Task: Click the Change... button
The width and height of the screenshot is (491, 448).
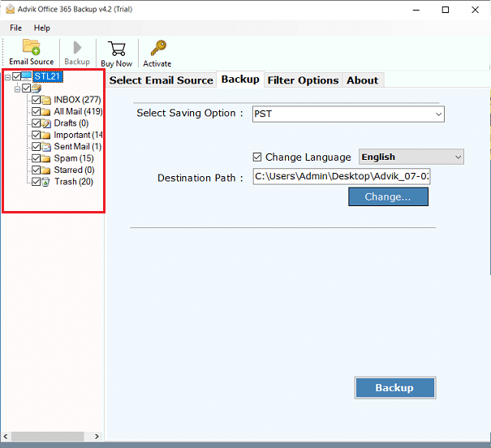Action: click(388, 196)
